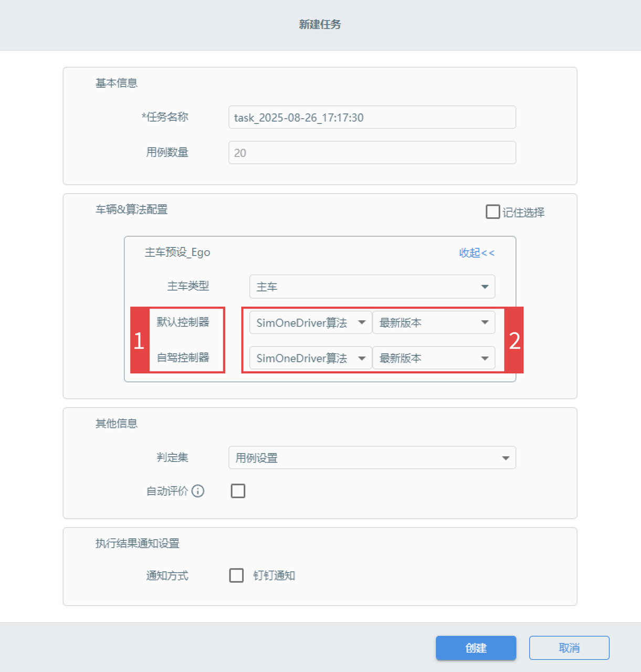The height and width of the screenshot is (672, 641).
Task: Click the arrow on 主车类型 select box
Action: coord(485,287)
